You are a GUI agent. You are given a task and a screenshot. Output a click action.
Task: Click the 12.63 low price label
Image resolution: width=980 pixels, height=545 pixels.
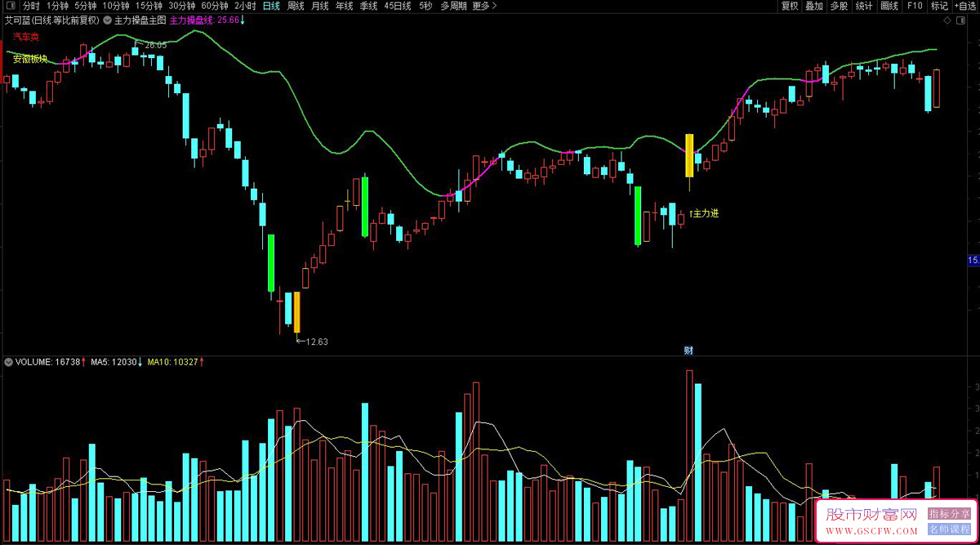316,342
